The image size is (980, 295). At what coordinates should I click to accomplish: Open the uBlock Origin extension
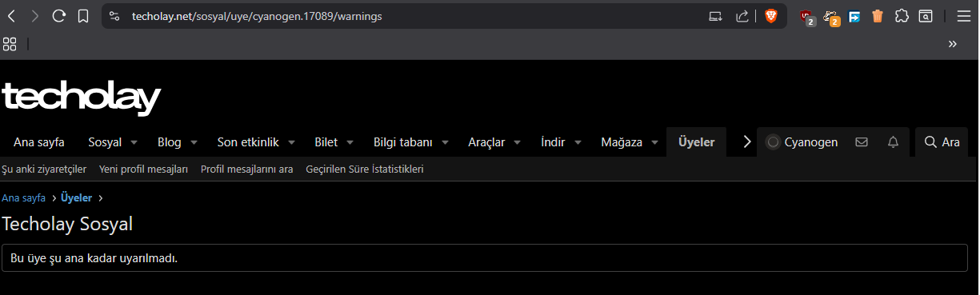click(x=808, y=17)
